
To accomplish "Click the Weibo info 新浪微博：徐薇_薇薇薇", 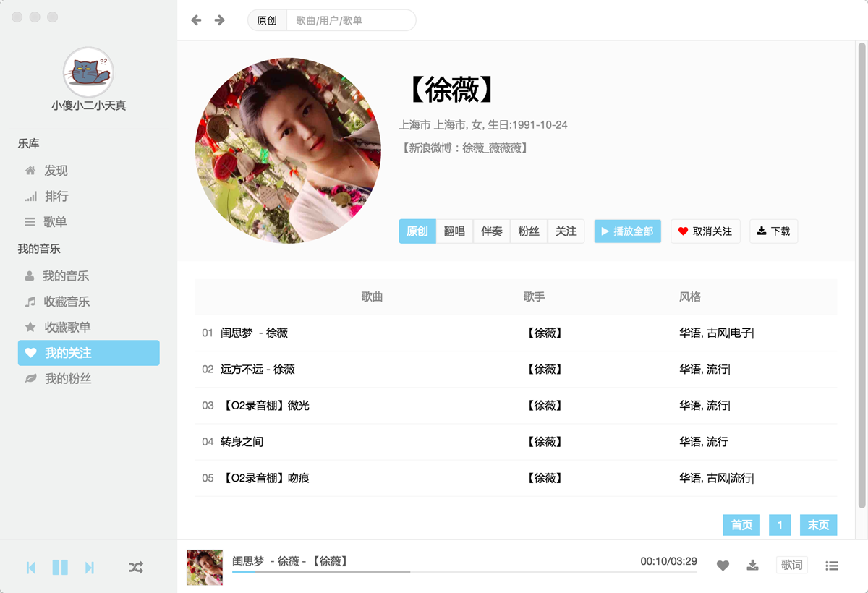I will 464,148.
